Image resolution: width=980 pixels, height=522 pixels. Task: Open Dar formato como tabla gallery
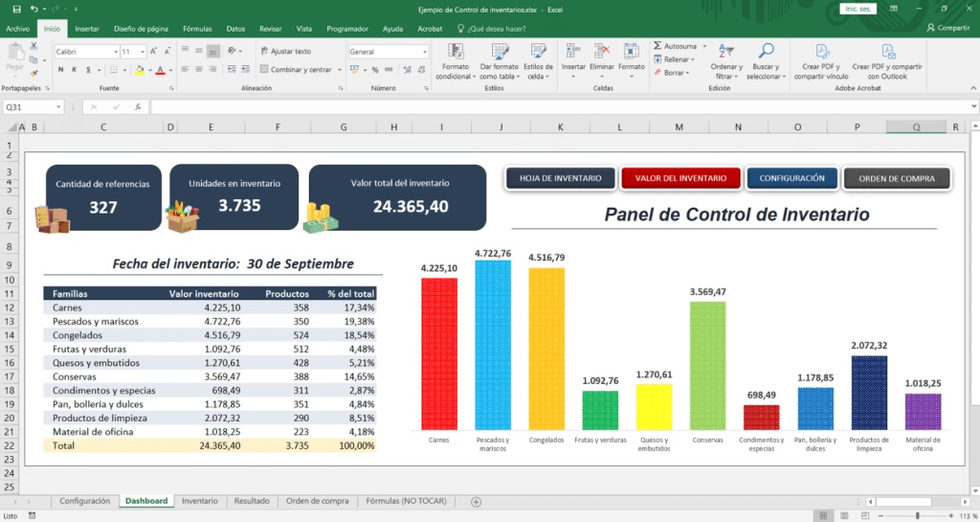coord(500,61)
